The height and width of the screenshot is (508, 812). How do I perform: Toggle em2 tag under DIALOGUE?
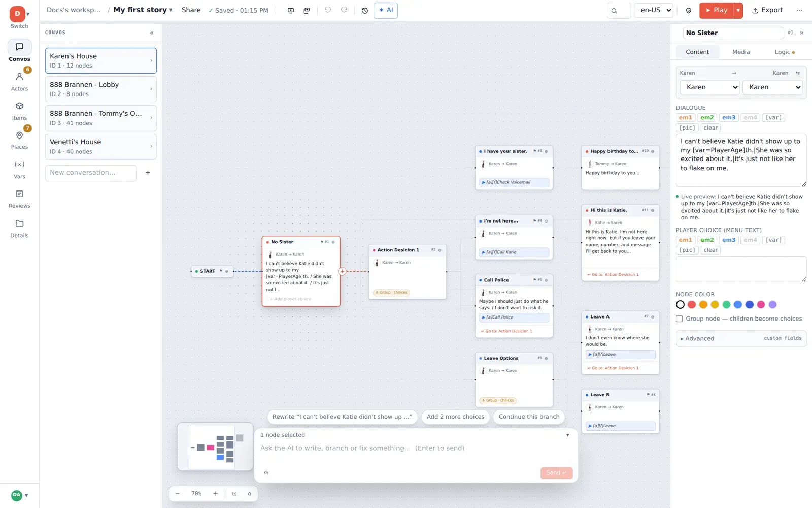707,117
